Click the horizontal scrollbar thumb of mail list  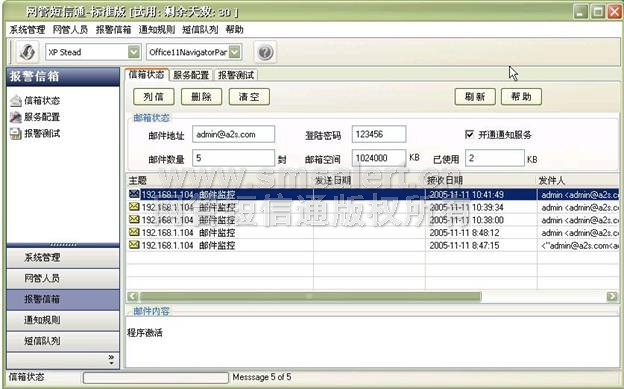pos(310,296)
